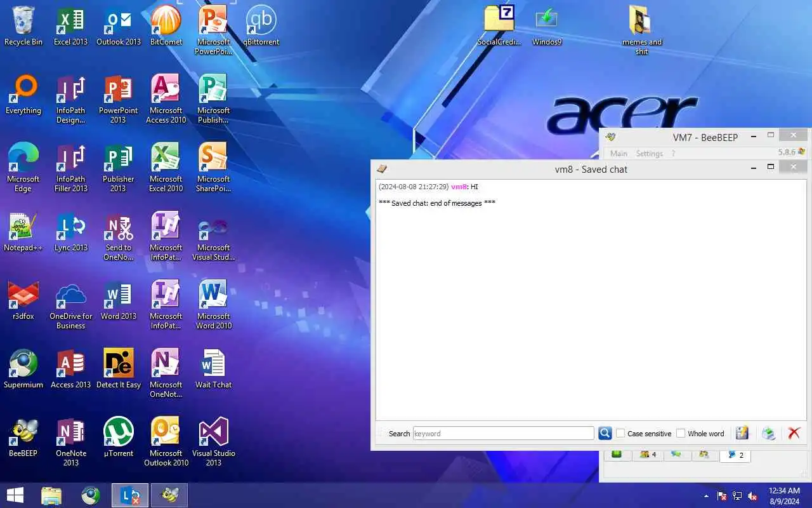The image size is (812, 508).
Task: Show hidden tray icons arrow
Action: coord(707,496)
